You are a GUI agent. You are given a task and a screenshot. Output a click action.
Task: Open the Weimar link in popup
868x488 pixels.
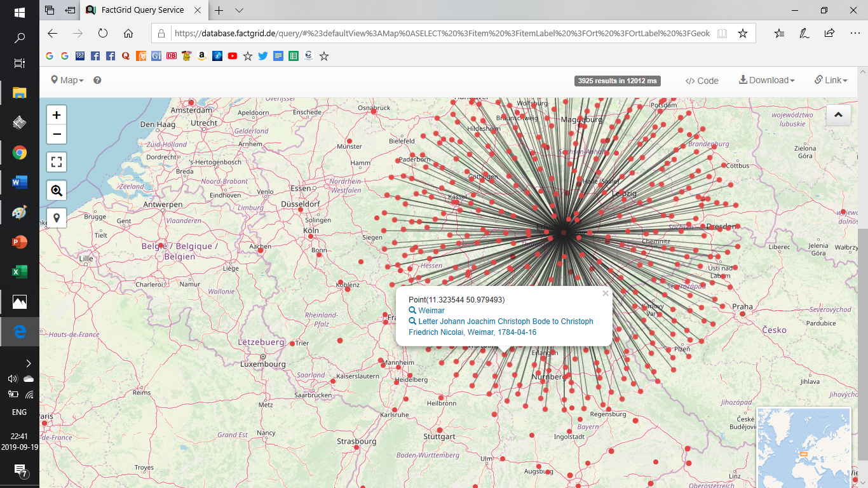431,311
